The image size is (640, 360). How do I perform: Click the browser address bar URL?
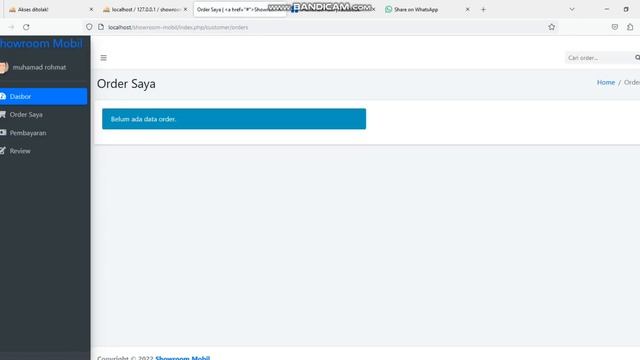(178, 27)
